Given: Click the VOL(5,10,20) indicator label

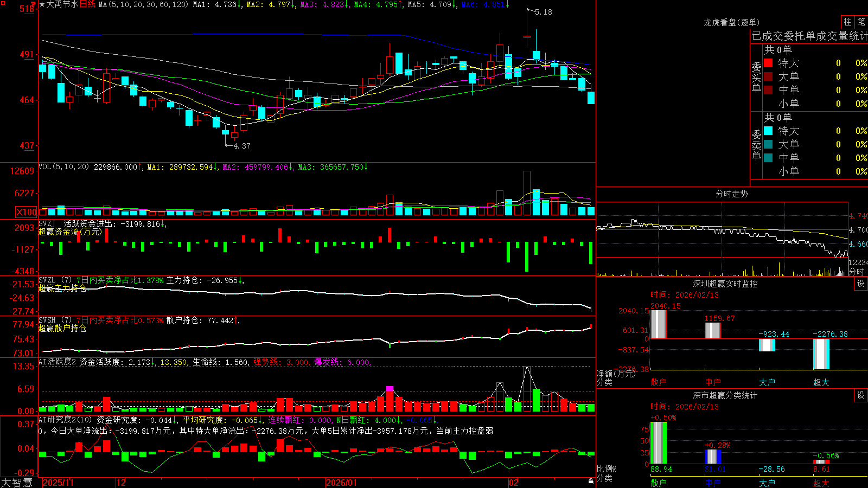Looking at the screenshot, I should click(63, 166).
